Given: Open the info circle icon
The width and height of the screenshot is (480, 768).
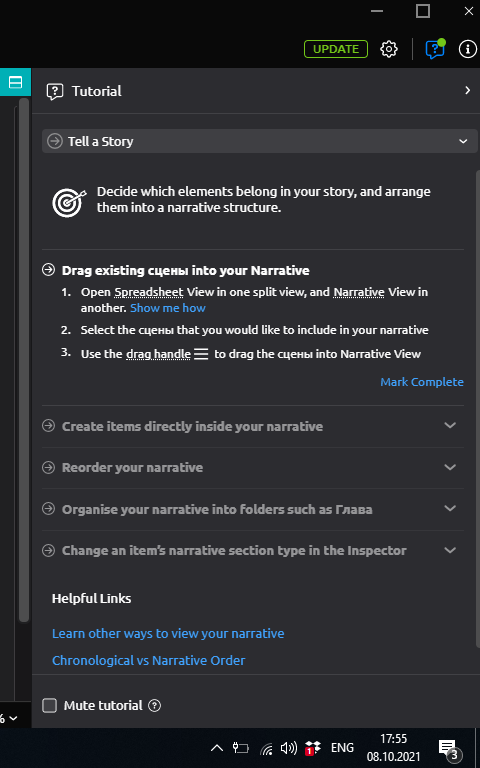Looking at the screenshot, I should pos(468,49).
